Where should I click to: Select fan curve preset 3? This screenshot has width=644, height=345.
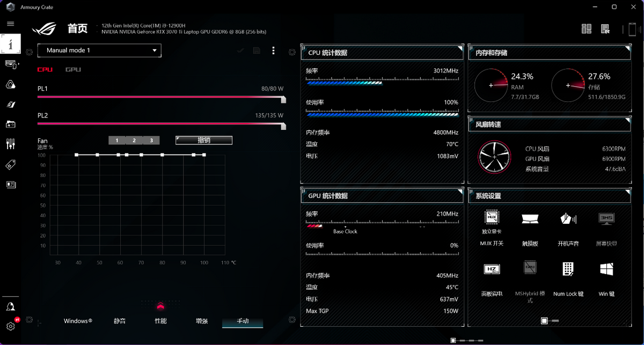coord(151,141)
